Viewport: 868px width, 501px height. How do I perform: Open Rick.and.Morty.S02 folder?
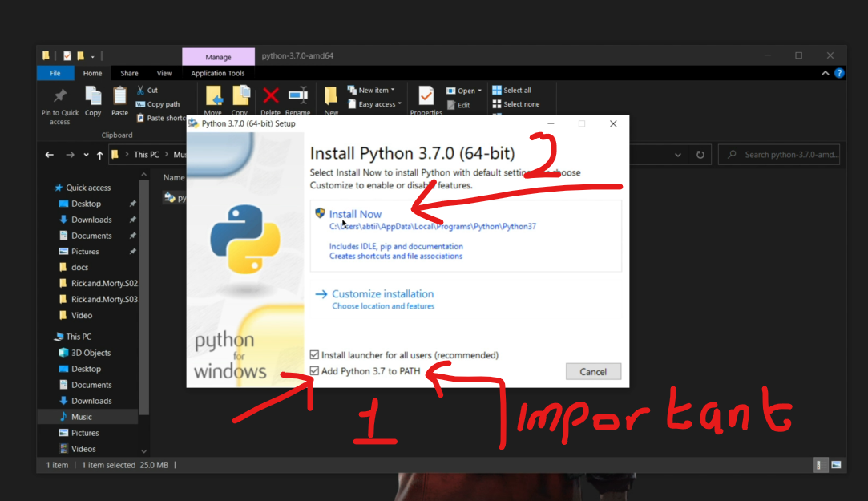[x=104, y=284]
